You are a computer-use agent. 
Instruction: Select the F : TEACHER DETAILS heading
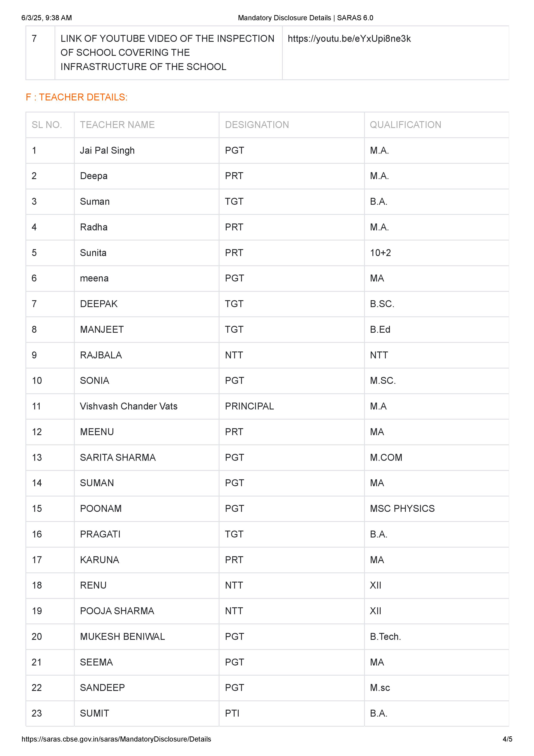[77, 97]
